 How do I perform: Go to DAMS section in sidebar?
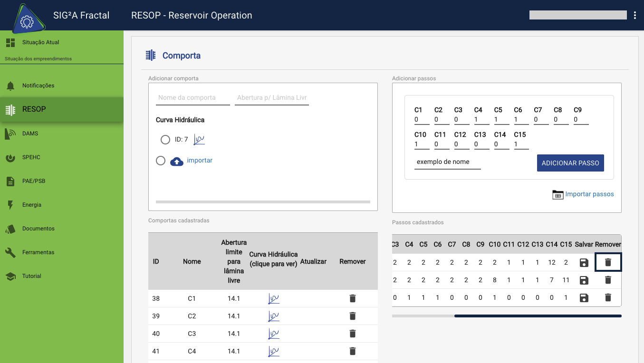pos(30,134)
